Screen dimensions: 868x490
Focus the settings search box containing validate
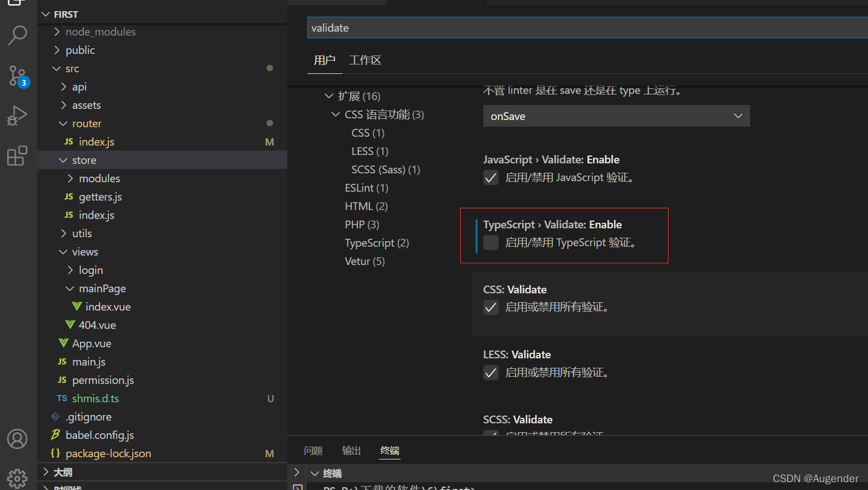(587, 28)
